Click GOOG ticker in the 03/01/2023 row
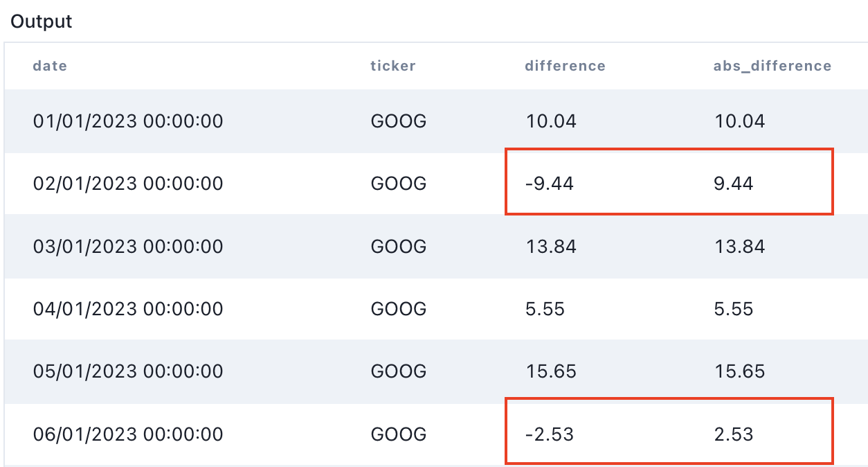This screenshot has height=467, width=868. coord(399,247)
